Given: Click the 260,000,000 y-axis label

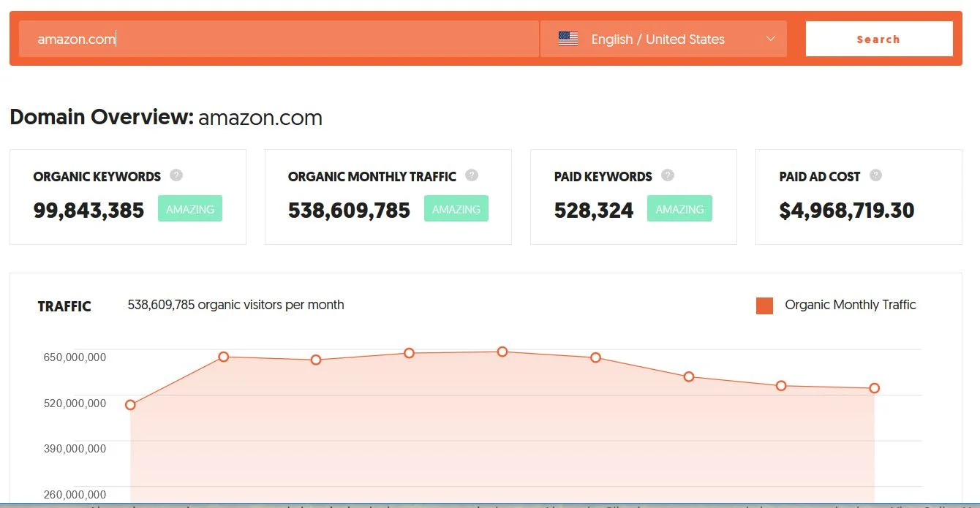Looking at the screenshot, I should [75, 495].
